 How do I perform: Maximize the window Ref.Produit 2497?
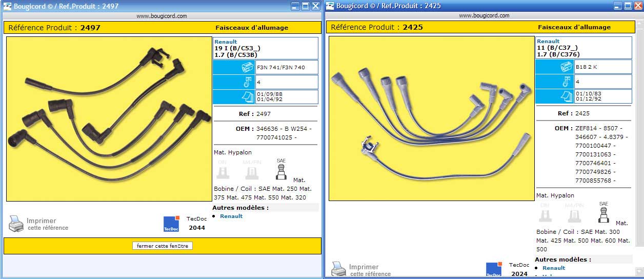[x=306, y=6]
